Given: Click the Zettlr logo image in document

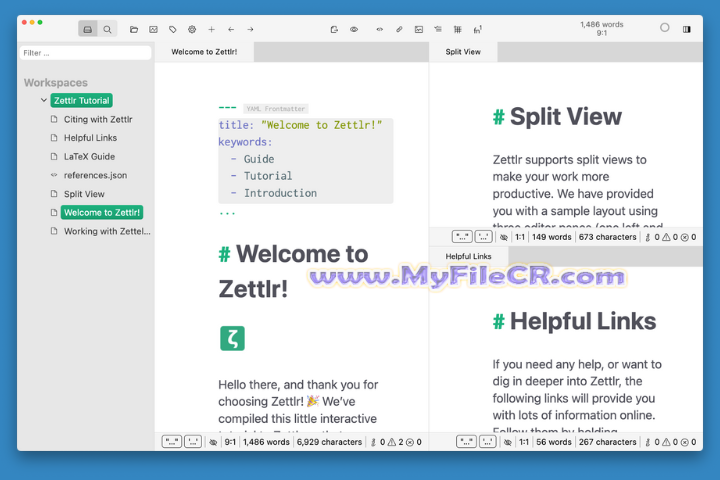Looking at the screenshot, I should tap(232, 339).
